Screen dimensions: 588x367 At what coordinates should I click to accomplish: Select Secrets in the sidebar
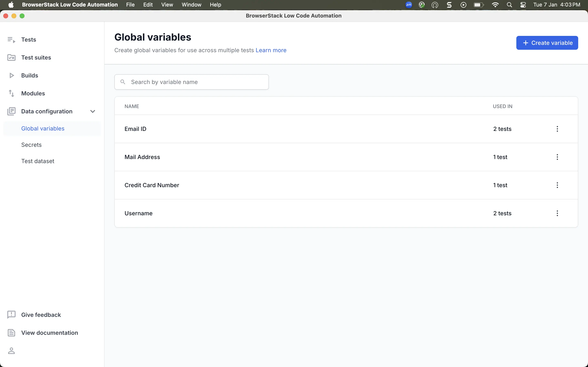click(x=31, y=145)
